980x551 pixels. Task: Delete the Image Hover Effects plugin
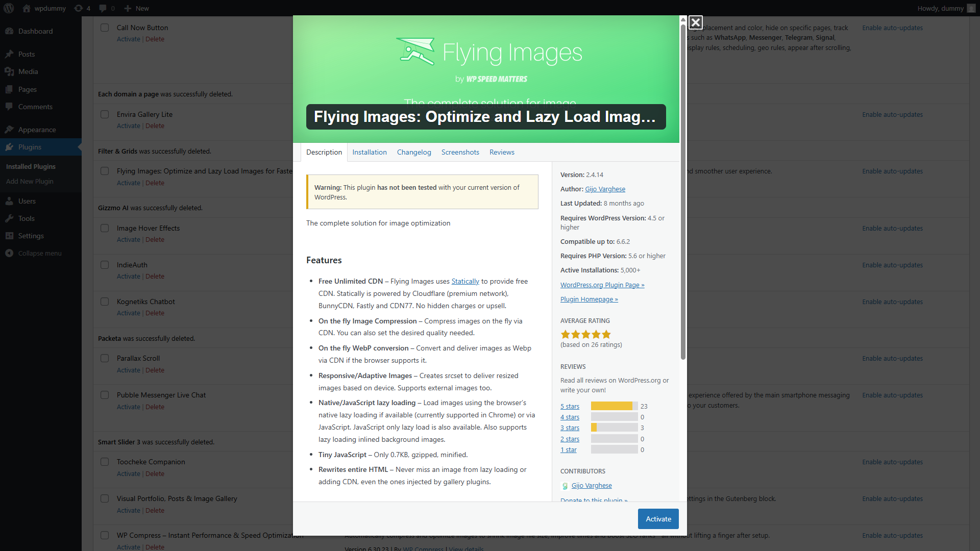point(155,240)
